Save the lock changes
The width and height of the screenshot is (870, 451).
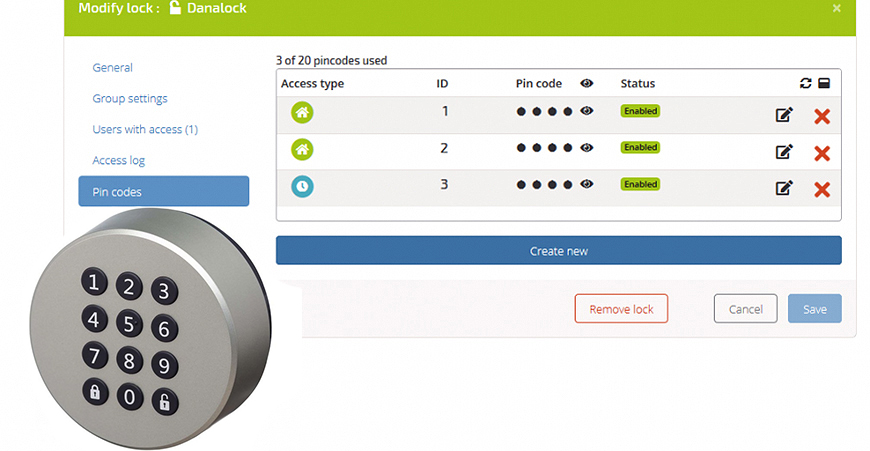point(814,309)
